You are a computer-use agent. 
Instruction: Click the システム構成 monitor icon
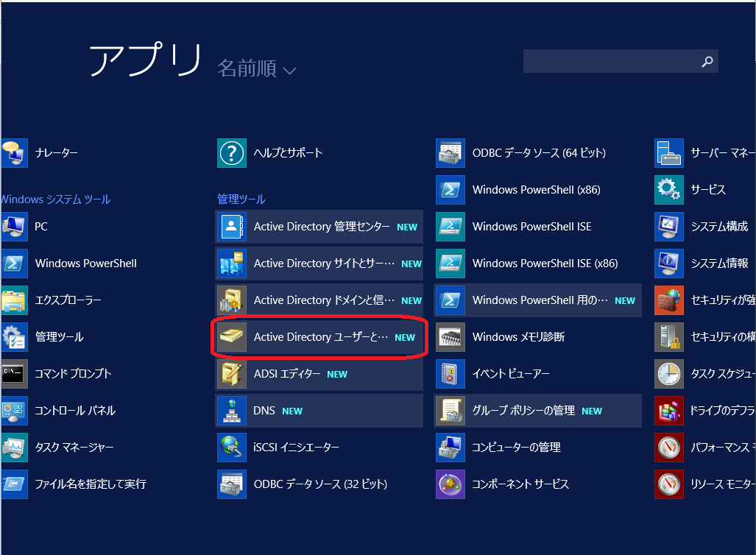pos(669,227)
